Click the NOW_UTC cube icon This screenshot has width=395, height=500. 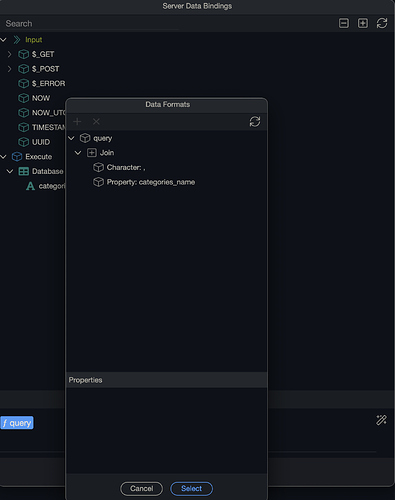[x=23, y=113]
